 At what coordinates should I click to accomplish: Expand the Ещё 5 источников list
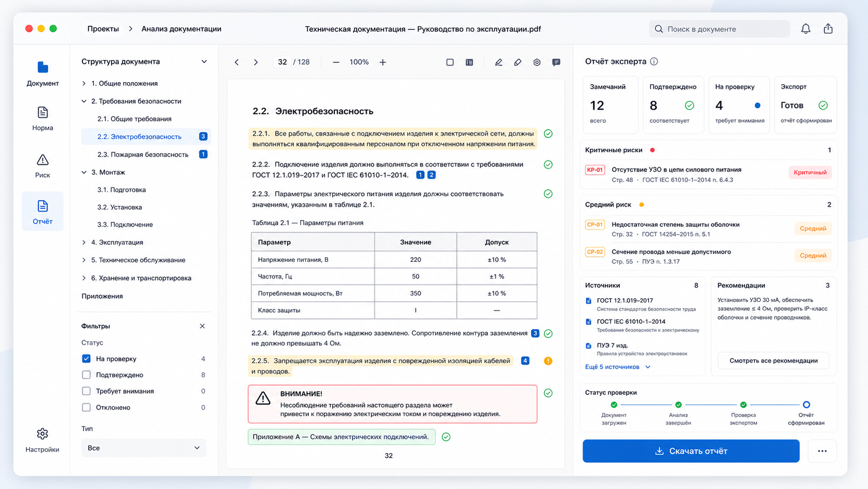point(618,367)
